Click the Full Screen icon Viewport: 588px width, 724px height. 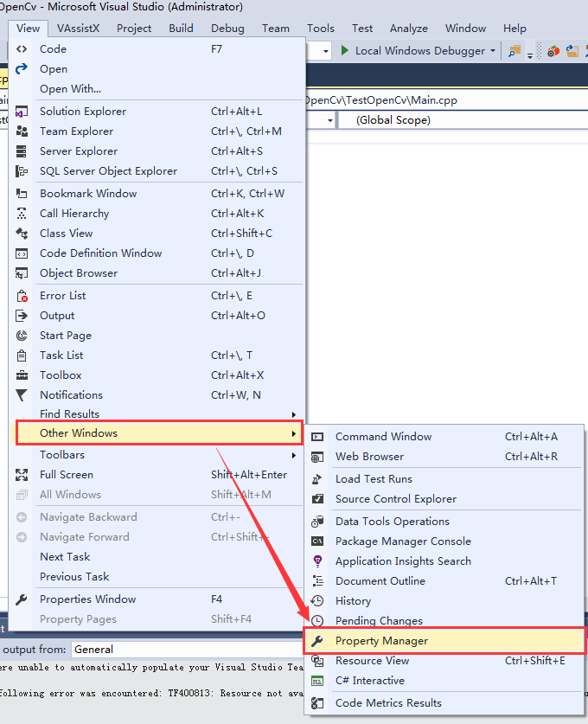click(22, 475)
